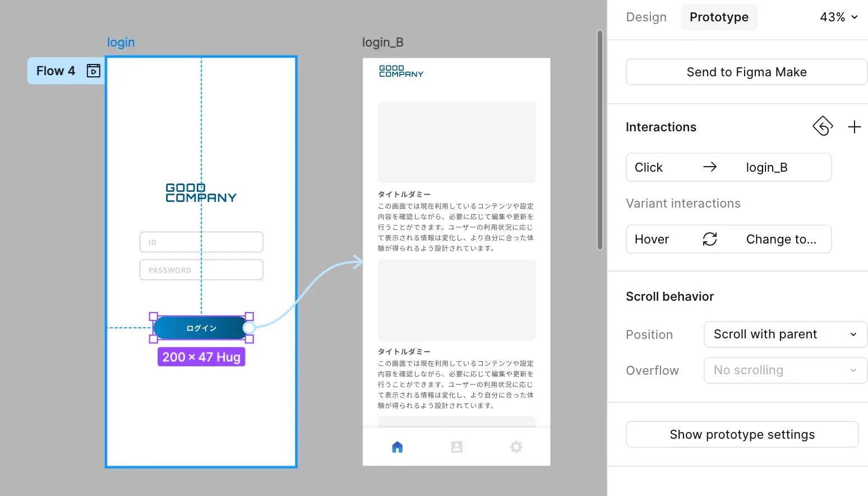The image size is (868, 496).
Task: Click the back-navigation icon beside Interactions
Action: click(x=823, y=126)
